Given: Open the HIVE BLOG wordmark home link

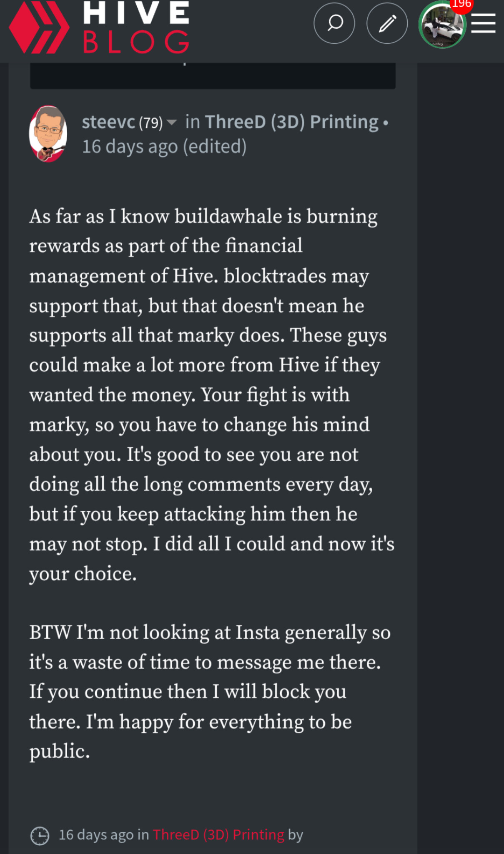Looking at the screenshot, I should coord(136,28).
